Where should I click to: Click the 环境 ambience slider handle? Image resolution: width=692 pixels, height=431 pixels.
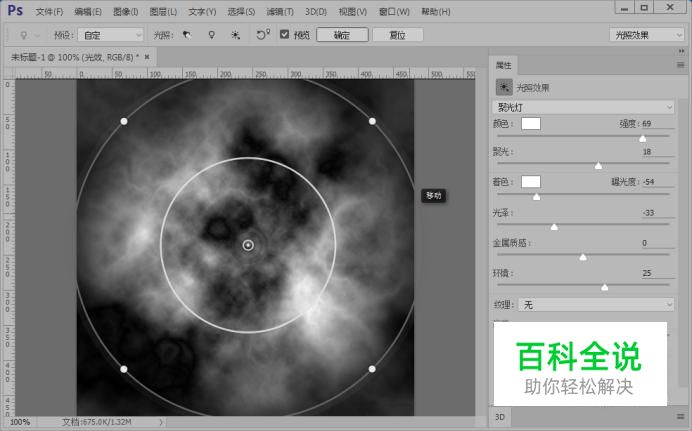[x=605, y=288]
